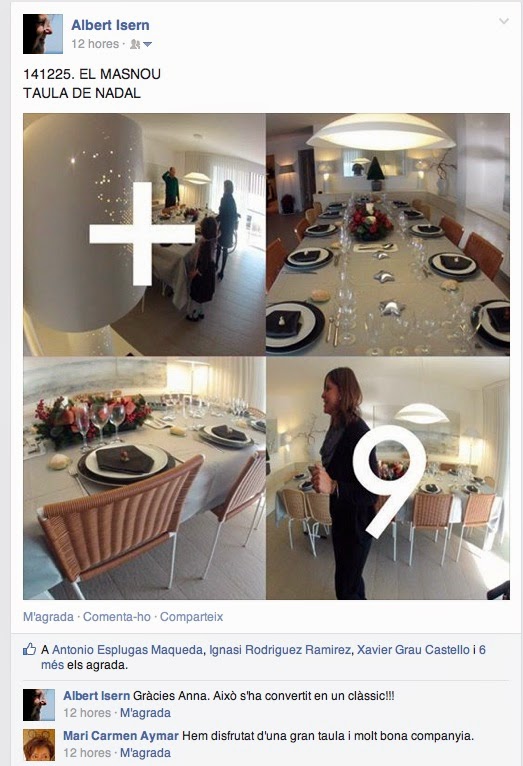This screenshot has height=766, width=523.
Task: Open the photo with wicker chair
Action: coord(144,478)
